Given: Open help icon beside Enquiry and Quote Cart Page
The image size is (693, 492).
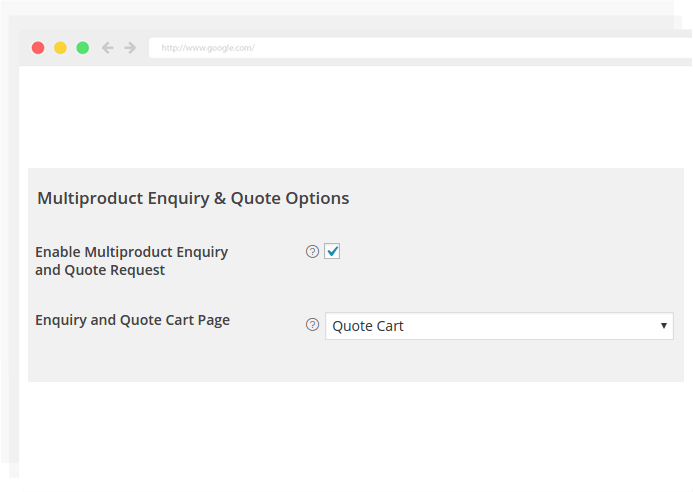Looking at the screenshot, I should 312,325.
